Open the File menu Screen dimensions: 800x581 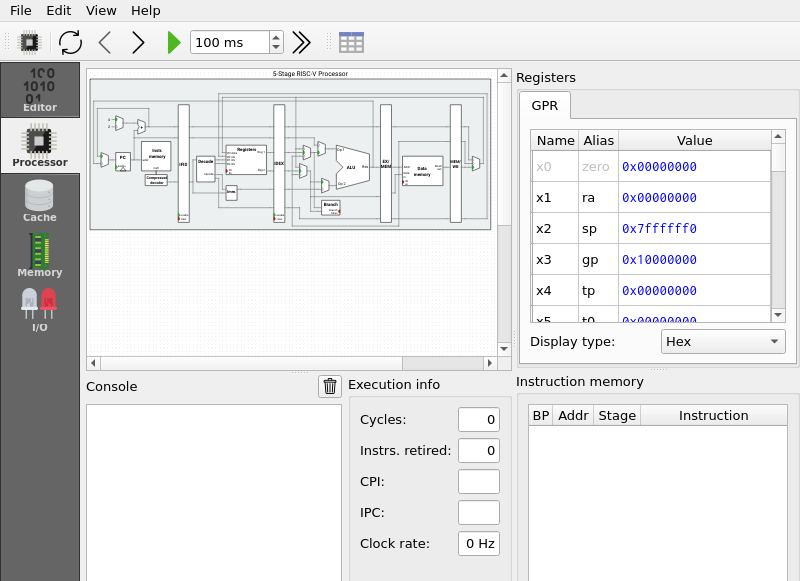pyautogui.click(x=20, y=10)
